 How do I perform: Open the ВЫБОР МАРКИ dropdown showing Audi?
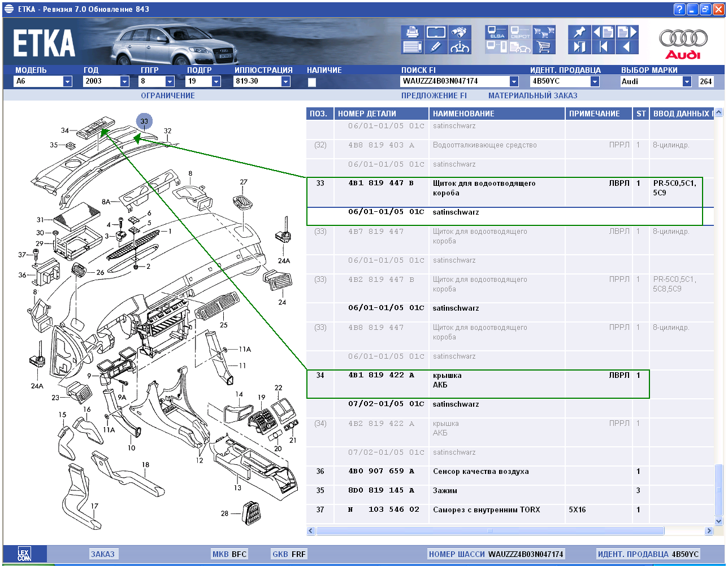pos(687,81)
